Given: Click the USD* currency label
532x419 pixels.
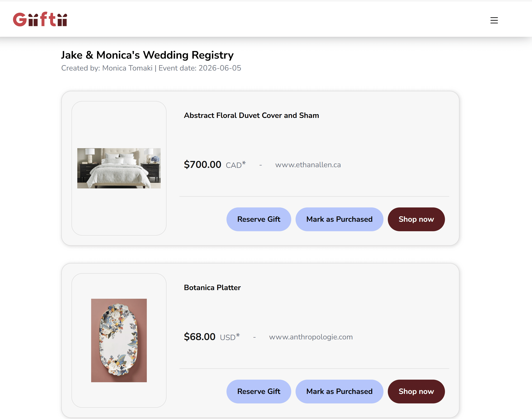Looking at the screenshot, I should 230,337.
